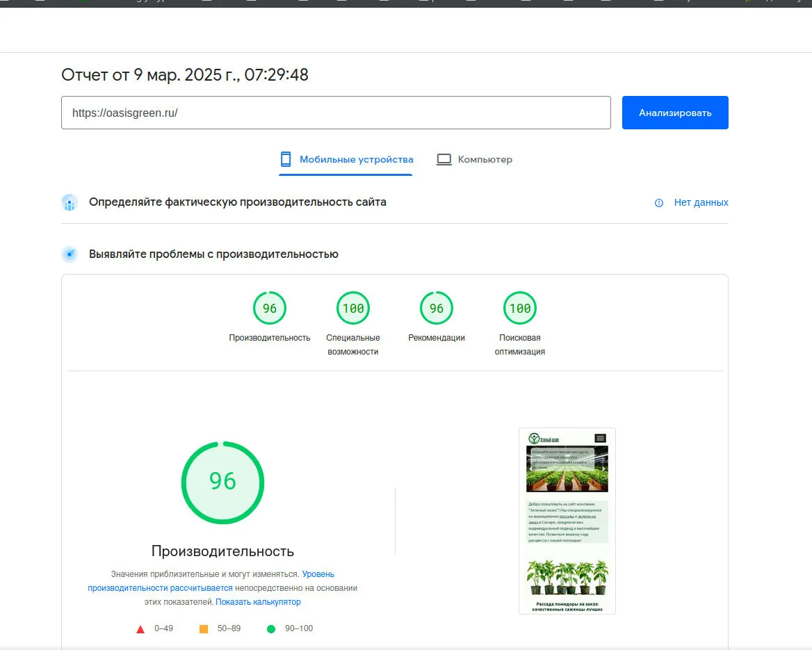Screen dimensions: 812x650
Task: Click the report date heading Отчет от 9 мар.
Action: pyautogui.click(x=185, y=74)
